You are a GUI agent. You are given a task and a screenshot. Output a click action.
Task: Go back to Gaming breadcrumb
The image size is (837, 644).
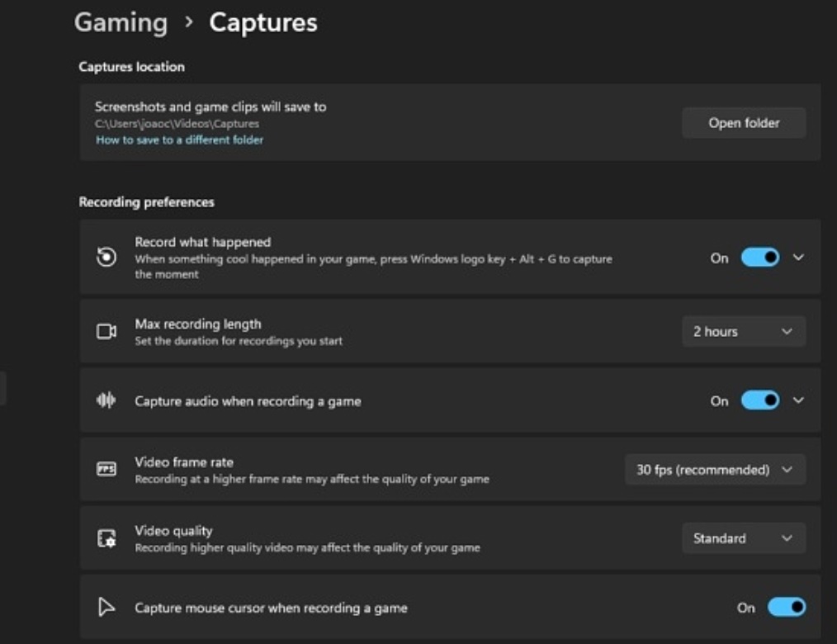click(x=121, y=23)
